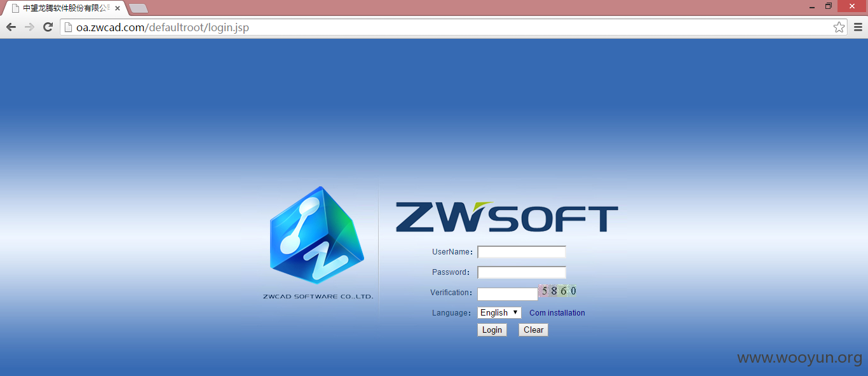Click the page icon in address bar
Image resolution: width=868 pixels, height=376 pixels.
tap(68, 27)
